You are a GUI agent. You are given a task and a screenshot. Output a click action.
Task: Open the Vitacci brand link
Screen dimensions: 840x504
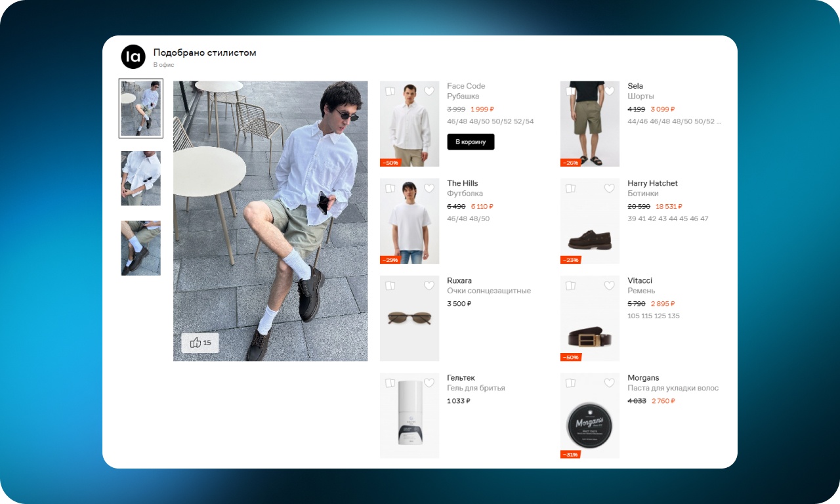[640, 280]
